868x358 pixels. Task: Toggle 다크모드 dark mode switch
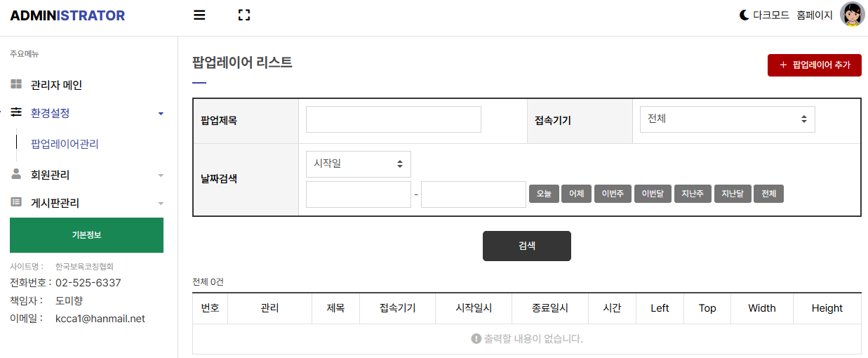pyautogui.click(x=764, y=15)
